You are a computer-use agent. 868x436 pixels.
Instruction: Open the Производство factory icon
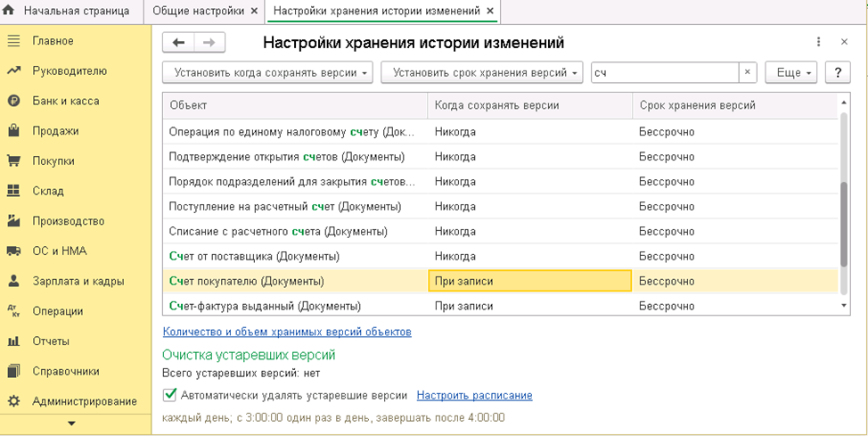click(13, 221)
